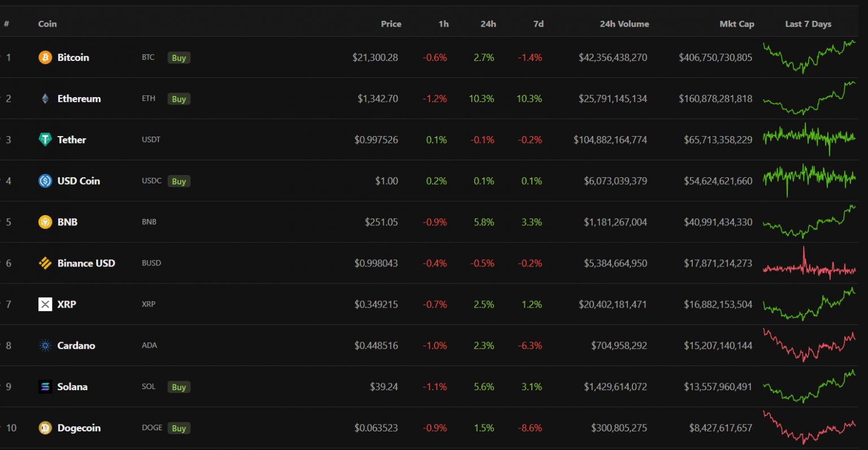Open the Solana coin page link
The width and height of the screenshot is (868, 450).
72,387
